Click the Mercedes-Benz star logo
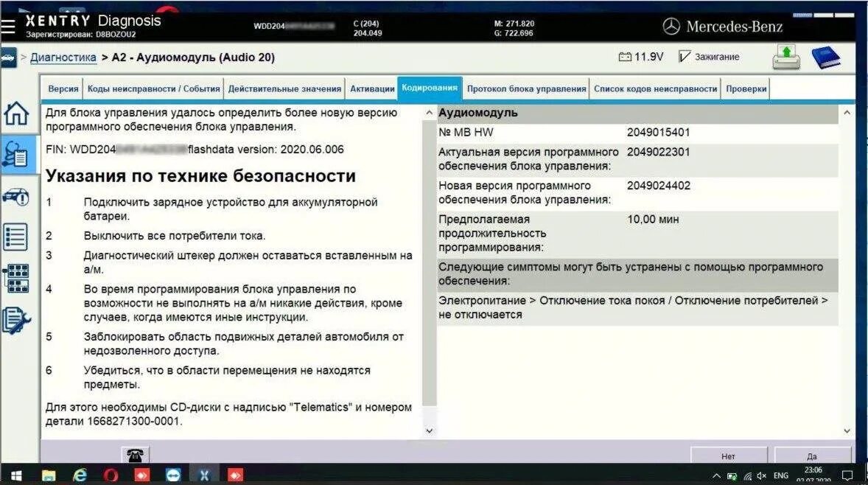This screenshot has width=868, height=485. click(x=671, y=26)
